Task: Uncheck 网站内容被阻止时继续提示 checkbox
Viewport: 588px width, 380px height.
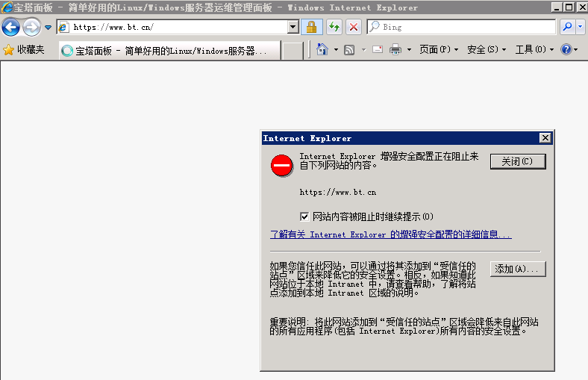Action: coord(304,217)
